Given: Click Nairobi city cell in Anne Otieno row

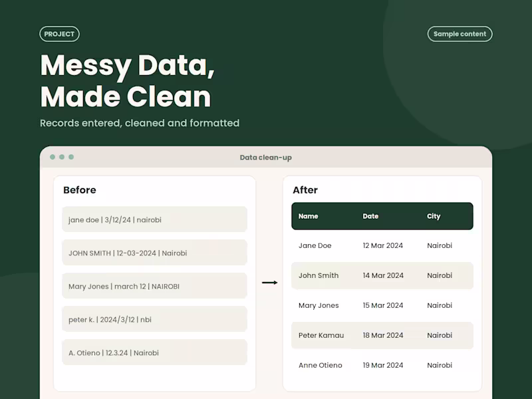Looking at the screenshot, I should coord(440,365).
